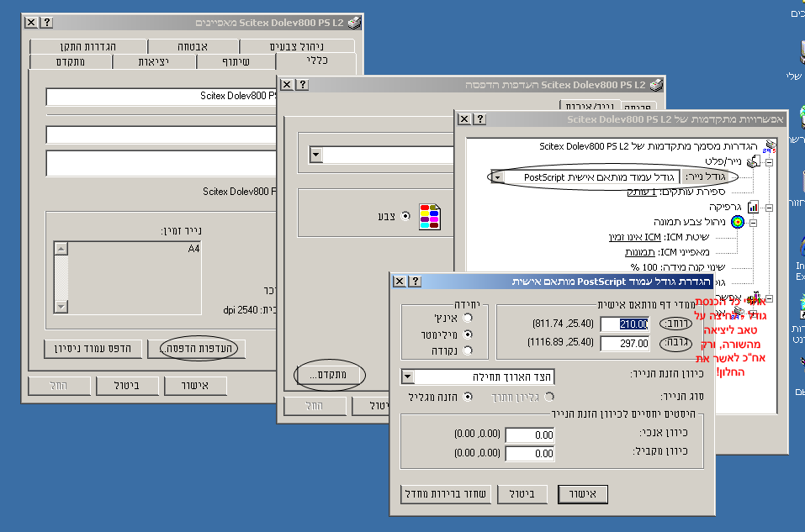The height and width of the screenshot is (532, 805).
Task: Open the כיוון הזנת הנייר feed direction dropdown
Action: click(408, 377)
